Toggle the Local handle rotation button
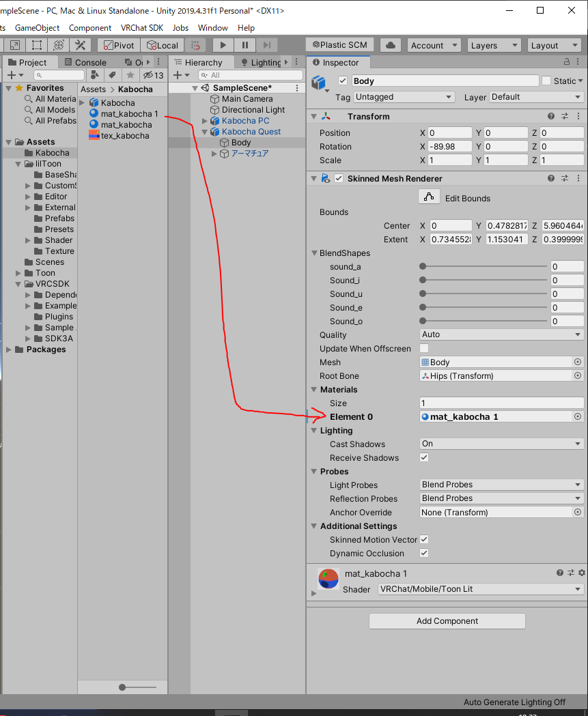588x716 pixels. click(162, 45)
